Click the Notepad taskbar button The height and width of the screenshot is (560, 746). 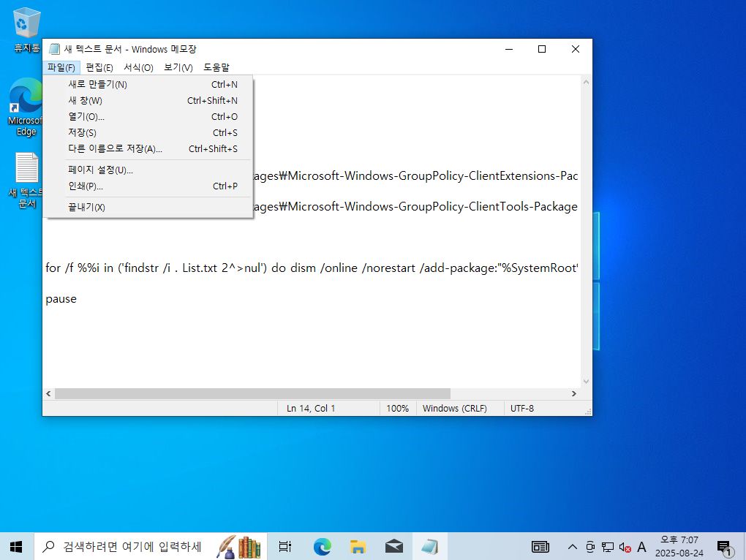pos(429,547)
